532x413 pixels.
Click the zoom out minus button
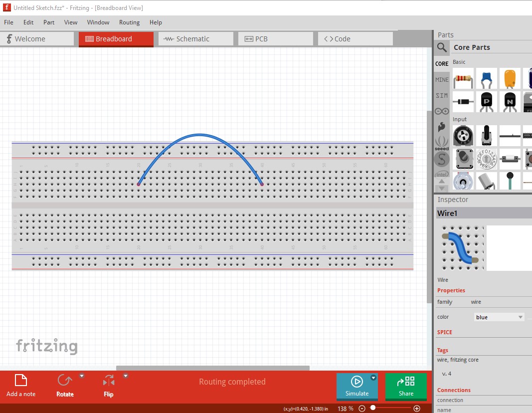click(x=362, y=409)
